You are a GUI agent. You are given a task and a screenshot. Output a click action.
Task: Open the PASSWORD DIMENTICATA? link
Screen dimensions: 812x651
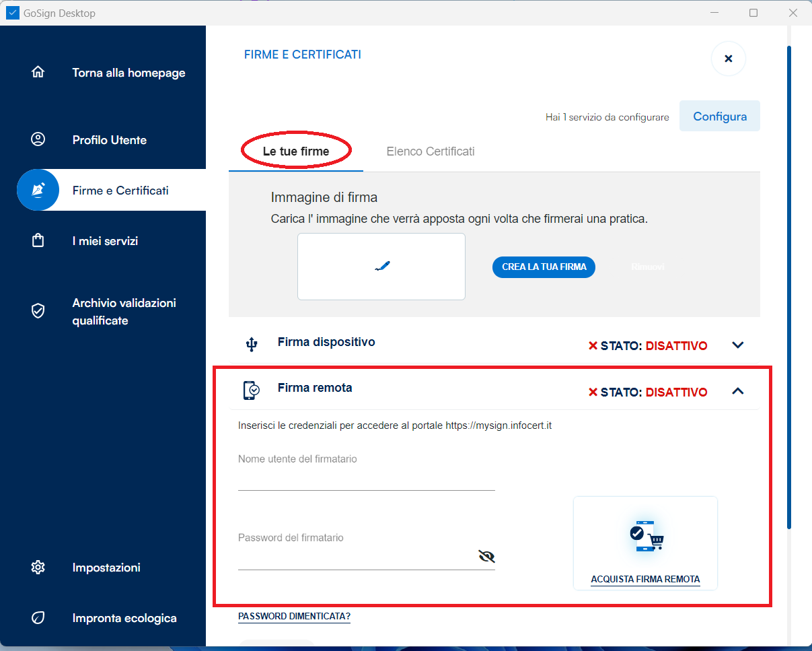point(294,617)
